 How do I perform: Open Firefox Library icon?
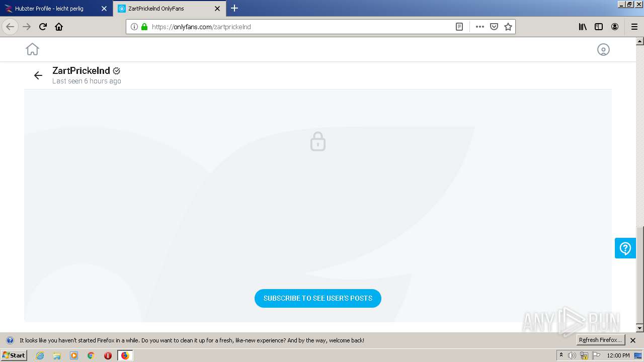pyautogui.click(x=583, y=27)
